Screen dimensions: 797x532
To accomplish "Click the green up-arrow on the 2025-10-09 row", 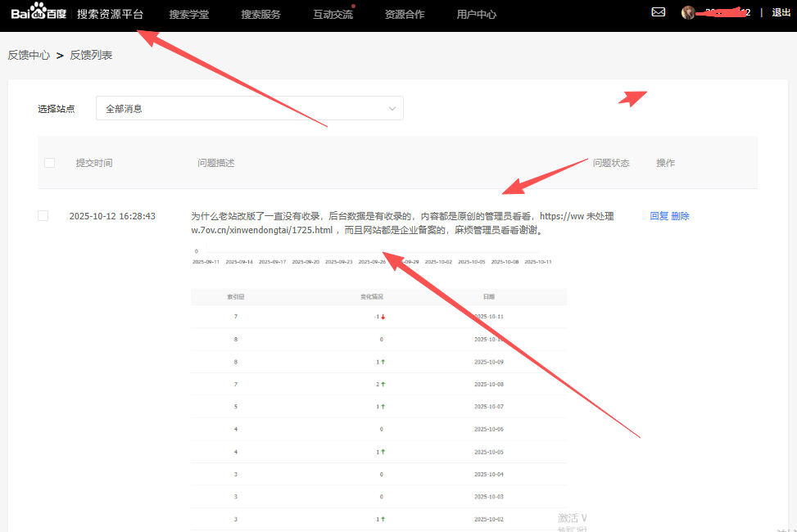I will tap(383, 361).
